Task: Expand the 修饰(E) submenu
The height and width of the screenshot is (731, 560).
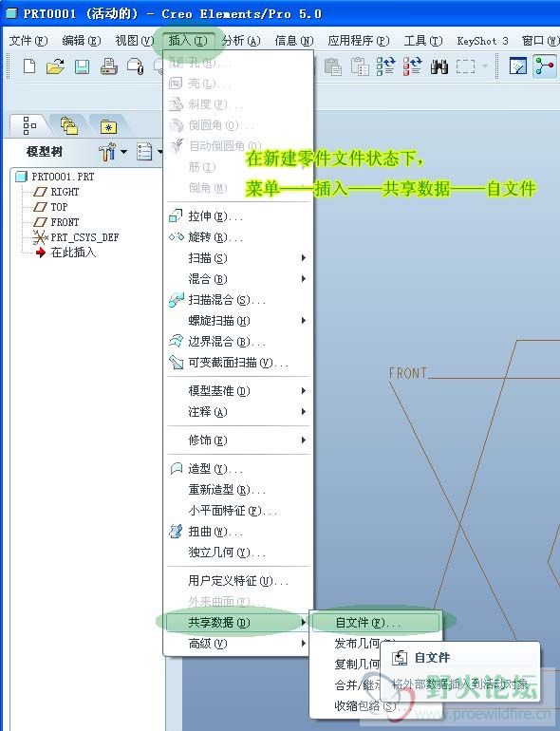Action: click(238, 440)
